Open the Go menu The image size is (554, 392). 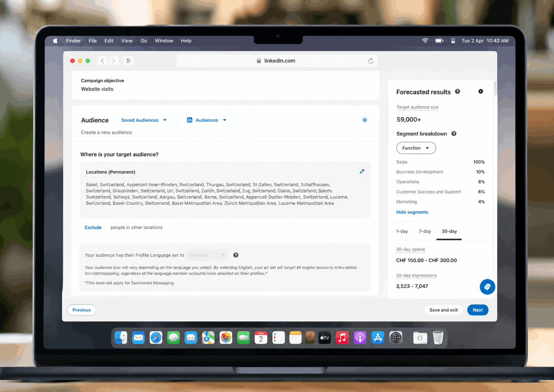pos(144,41)
